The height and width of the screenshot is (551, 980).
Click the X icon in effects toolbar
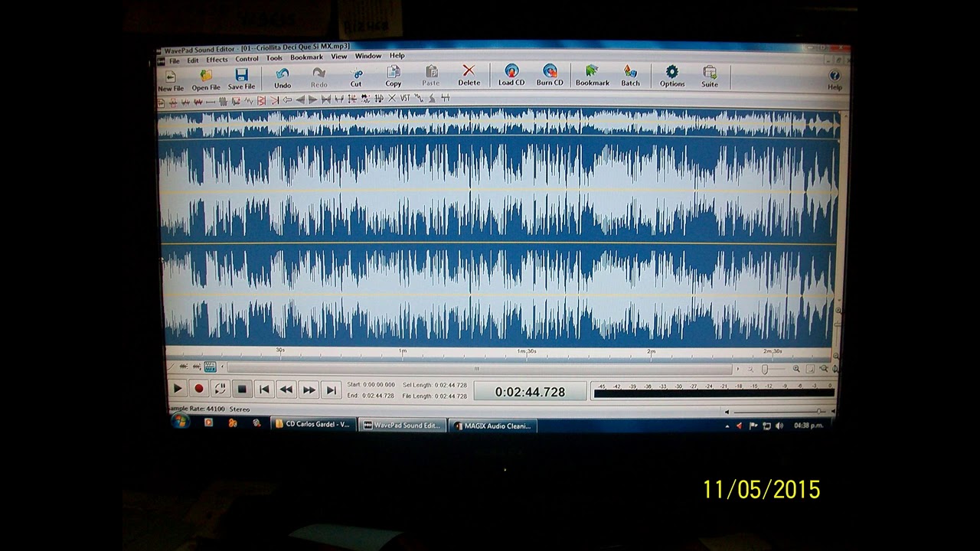[392, 99]
